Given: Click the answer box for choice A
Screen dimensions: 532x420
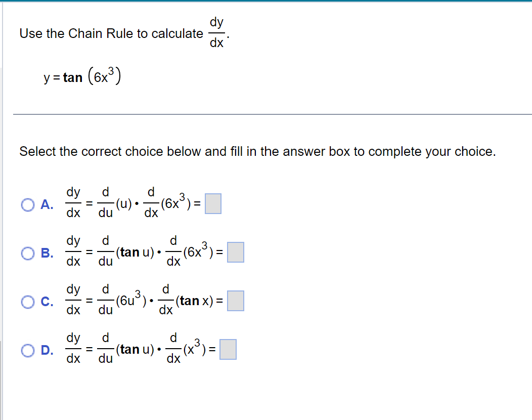Looking at the screenshot, I should coord(213,204).
